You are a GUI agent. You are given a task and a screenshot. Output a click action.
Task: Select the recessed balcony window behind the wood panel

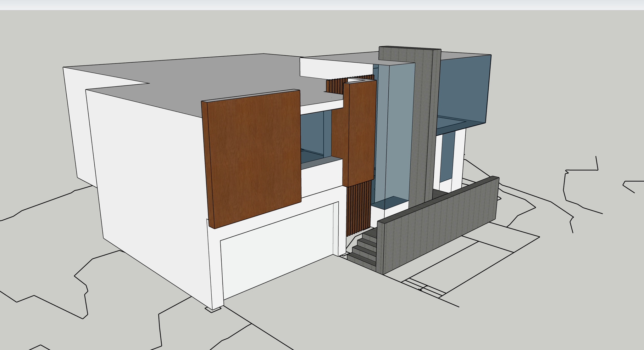(313, 132)
